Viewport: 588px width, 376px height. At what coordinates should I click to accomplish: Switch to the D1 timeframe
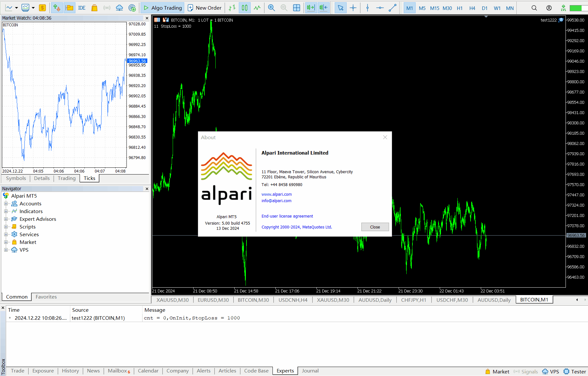485,8
